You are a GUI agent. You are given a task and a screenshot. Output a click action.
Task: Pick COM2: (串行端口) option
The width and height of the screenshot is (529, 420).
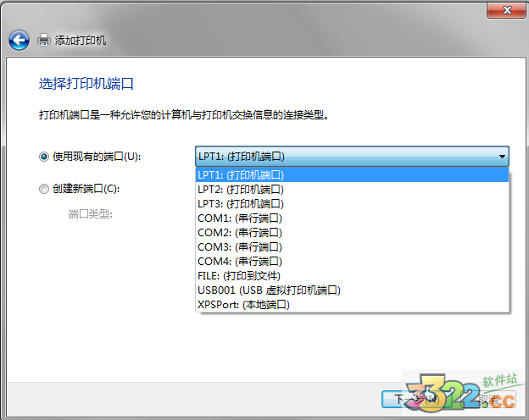coord(352,233)
